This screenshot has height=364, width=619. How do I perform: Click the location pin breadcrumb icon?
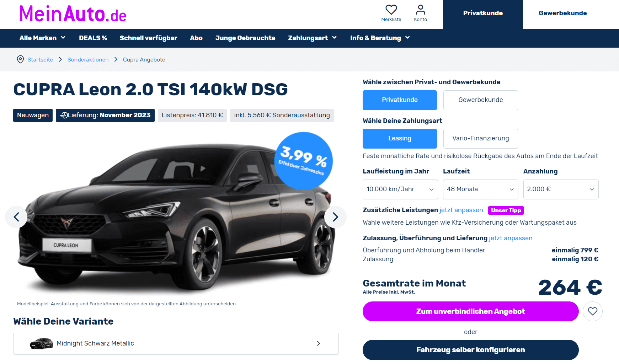pyautogui.click(x=21, y=59)
